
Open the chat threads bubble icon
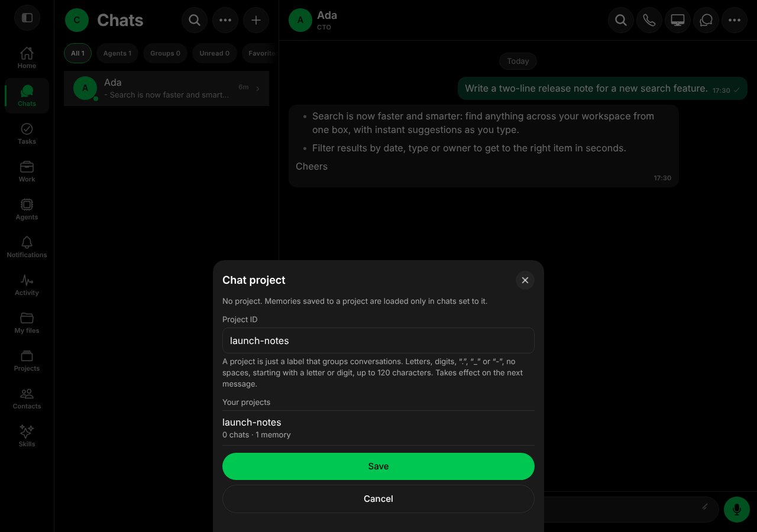[706, 20]
